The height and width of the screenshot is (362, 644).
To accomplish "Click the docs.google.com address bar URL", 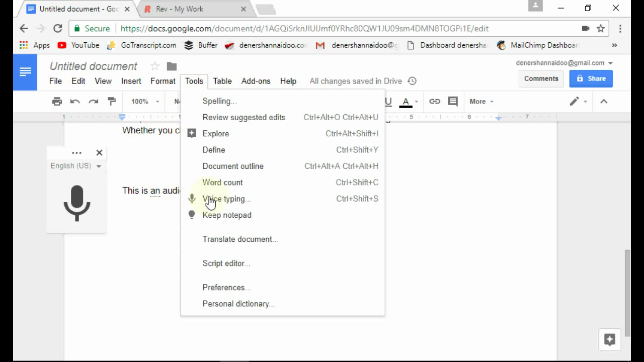I will click(x=304, y=29).
